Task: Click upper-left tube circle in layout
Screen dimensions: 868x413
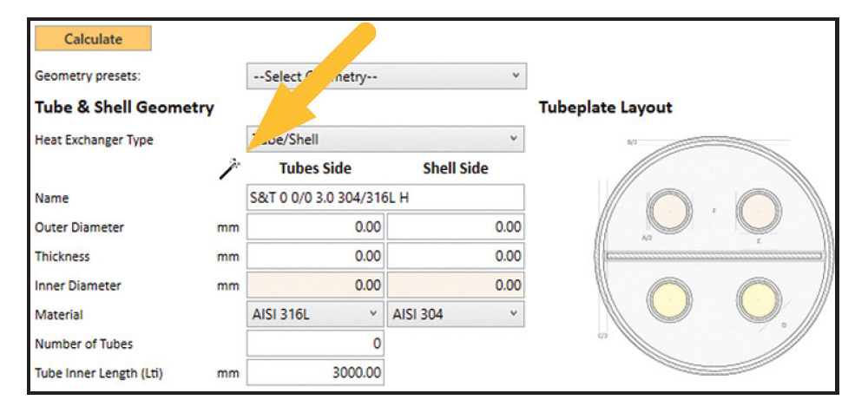Action: point(669,209)
